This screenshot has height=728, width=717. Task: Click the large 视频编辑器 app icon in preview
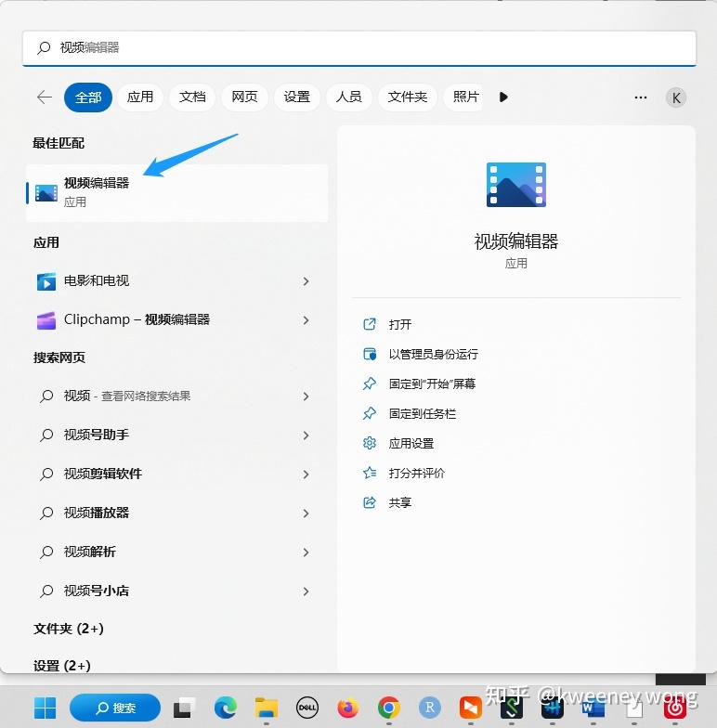point(516,184)
